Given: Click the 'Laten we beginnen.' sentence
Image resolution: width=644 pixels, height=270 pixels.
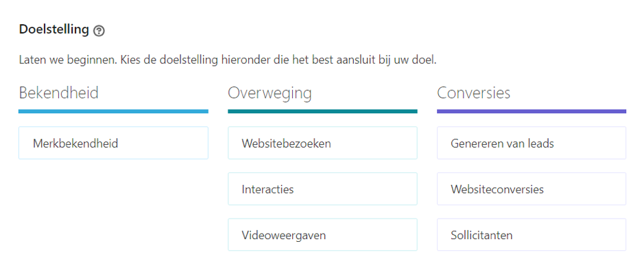Looking at the screenshot, I should click(x=68, y=60).
